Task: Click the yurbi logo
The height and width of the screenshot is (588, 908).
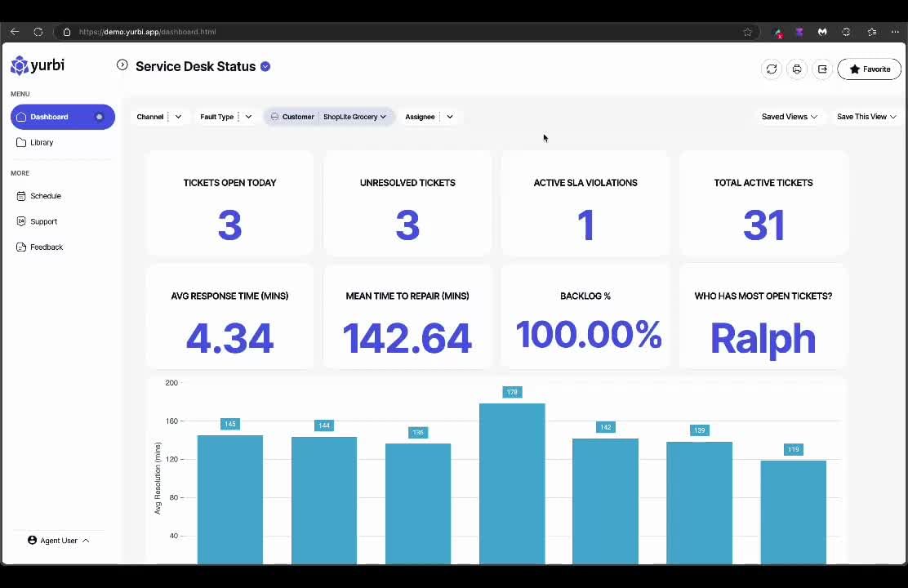Action: (x=38, y=66)
